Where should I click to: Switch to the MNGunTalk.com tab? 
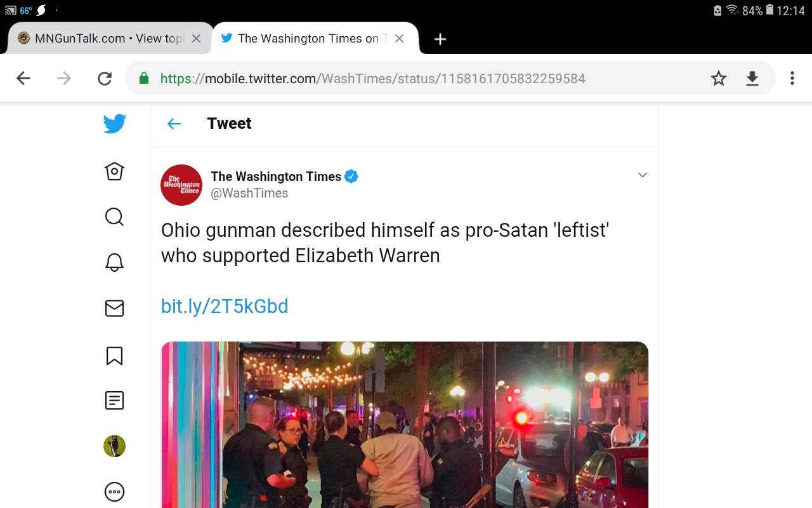point(101,39)
